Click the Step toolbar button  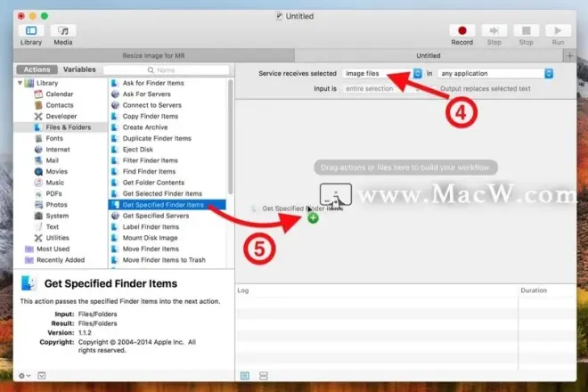pos(494,31)
